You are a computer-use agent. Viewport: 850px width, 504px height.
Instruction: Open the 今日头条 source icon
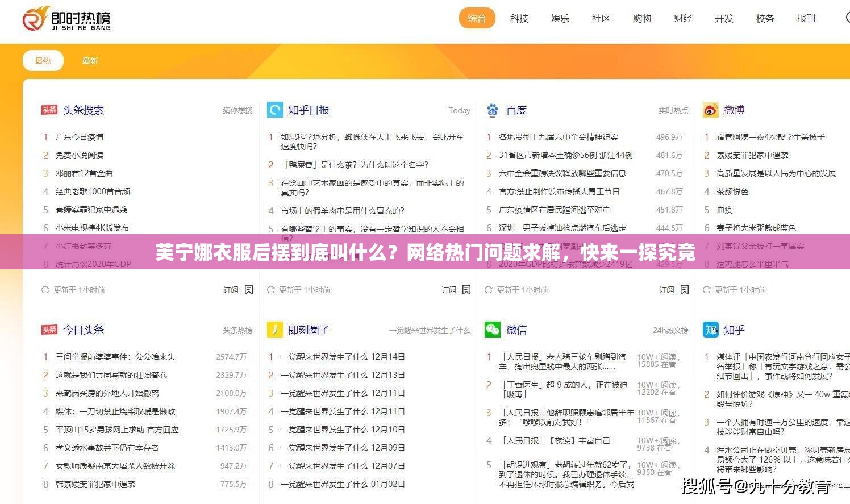(49, 330)
